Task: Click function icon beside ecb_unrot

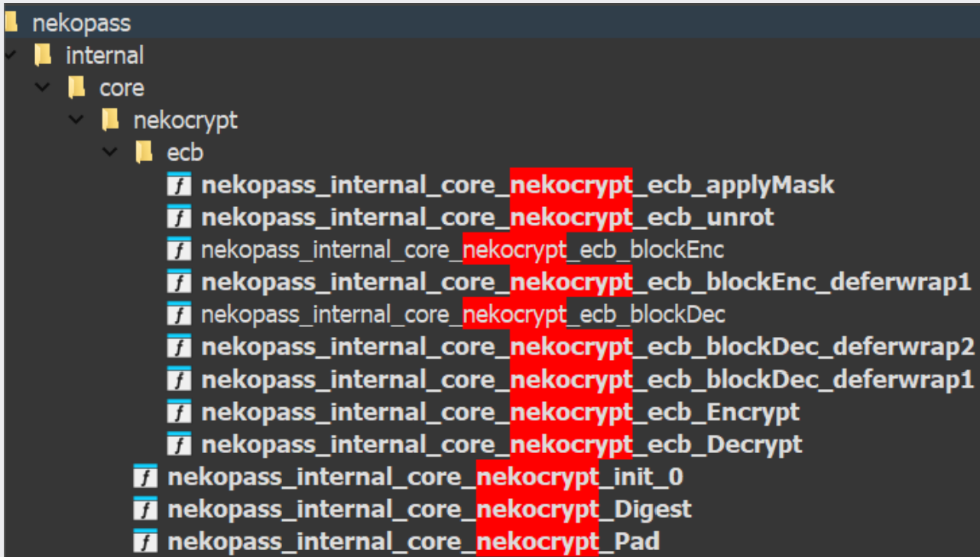Action: [179, 218]
